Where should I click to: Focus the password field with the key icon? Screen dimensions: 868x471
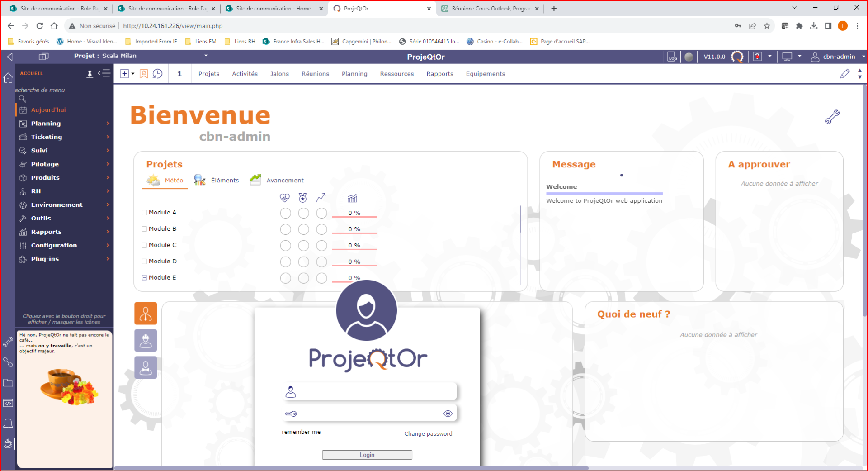pyautogui.click(x=369, y=413)
